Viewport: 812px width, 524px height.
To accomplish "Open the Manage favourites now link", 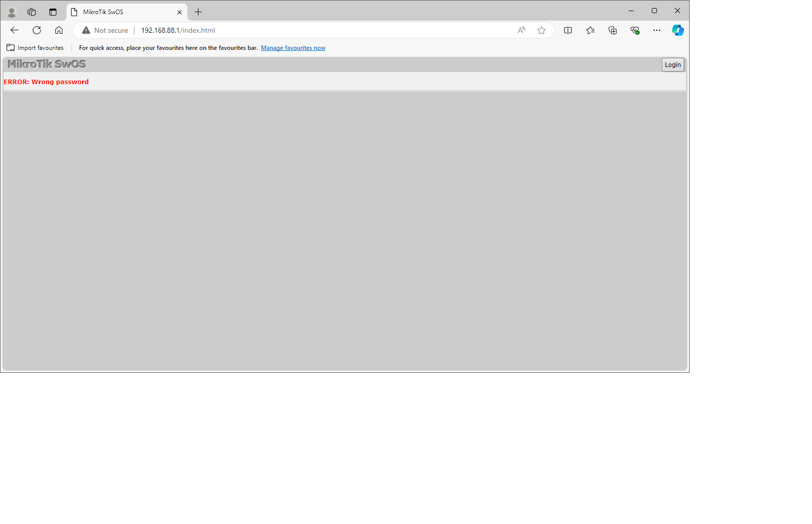I will [x=293, y=48].
